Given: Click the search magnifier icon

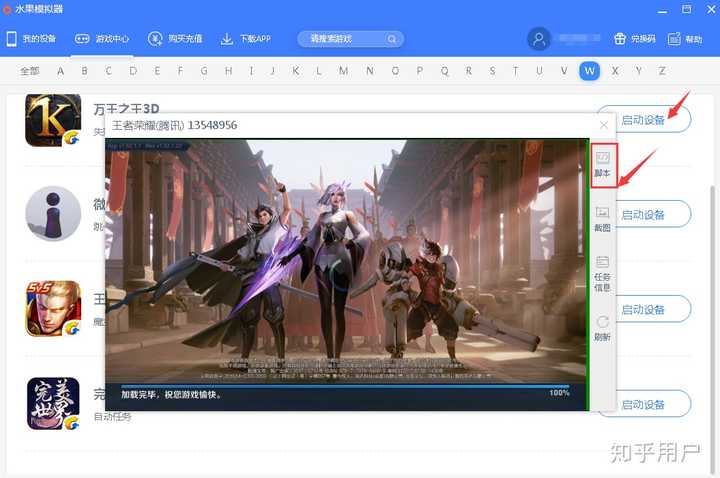Looking at the screenshot, I should (x=392, y=39).
